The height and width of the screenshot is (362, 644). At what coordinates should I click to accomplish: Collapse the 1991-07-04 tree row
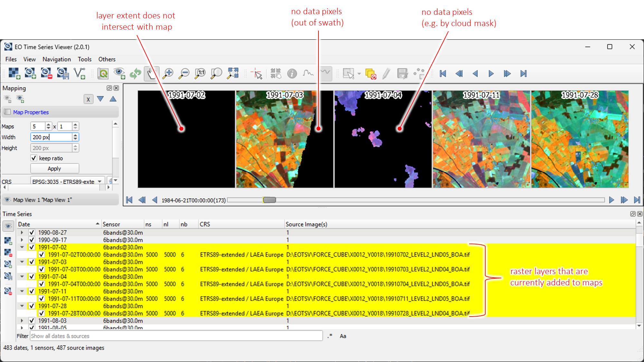(22, 276)
